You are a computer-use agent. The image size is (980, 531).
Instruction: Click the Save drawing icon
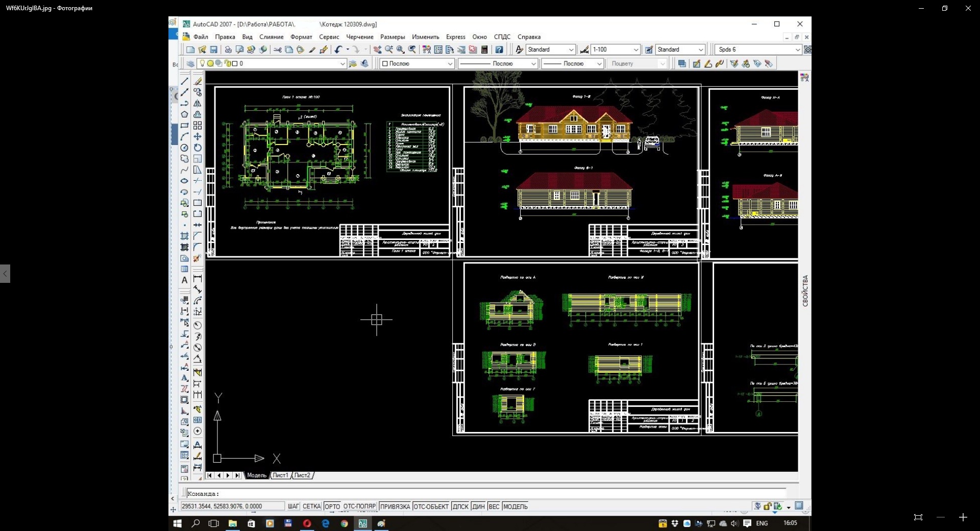click(214, 50)
